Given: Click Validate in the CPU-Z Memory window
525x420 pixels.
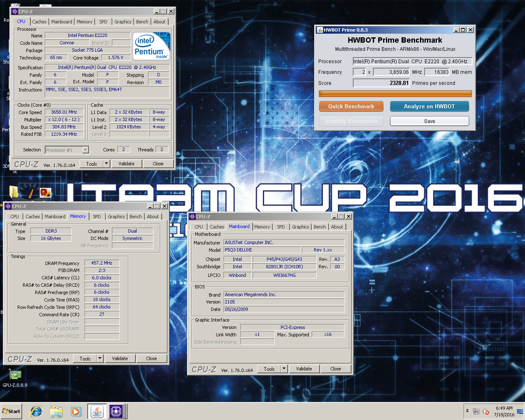Looking at the screenshot, I should pyautogui.click(x=120, y=358).
